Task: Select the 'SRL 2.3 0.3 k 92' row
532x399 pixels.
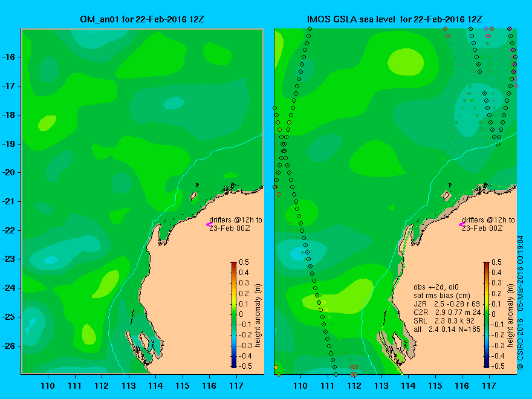Action: (x=447, y=320)
